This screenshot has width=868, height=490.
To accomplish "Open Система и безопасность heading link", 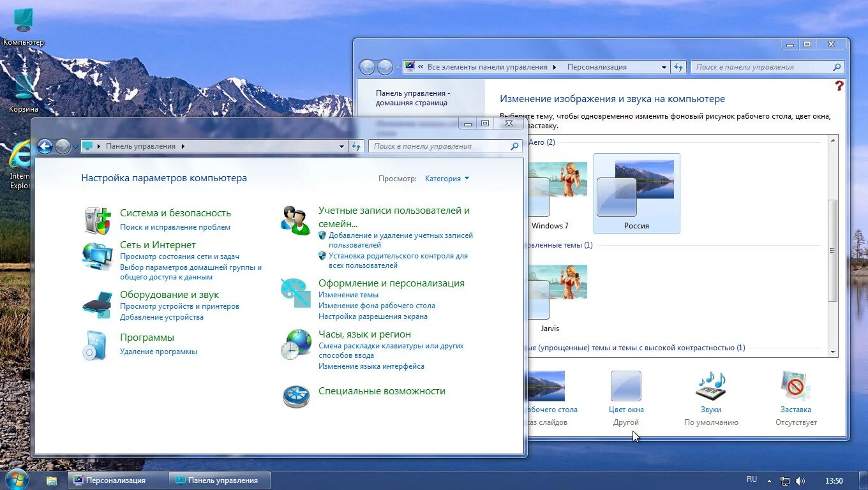I will 176,213.
